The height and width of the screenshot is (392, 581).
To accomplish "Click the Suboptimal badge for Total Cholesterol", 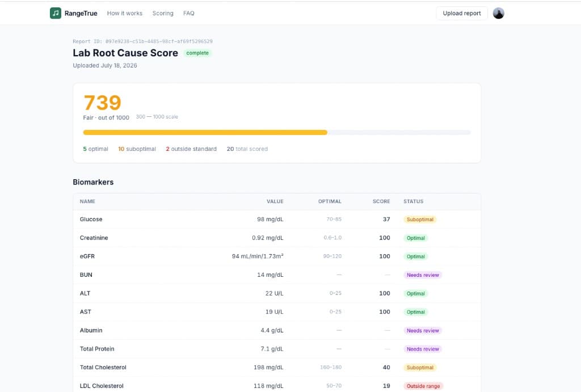I will click(420, 368).
